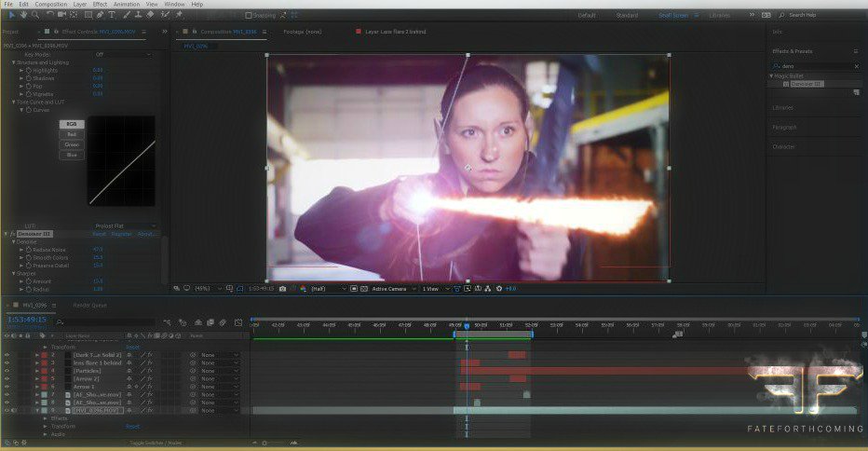Viewport: 868px width, 451px height.
Task: Select the Type text tool
Action: point(112,15)
